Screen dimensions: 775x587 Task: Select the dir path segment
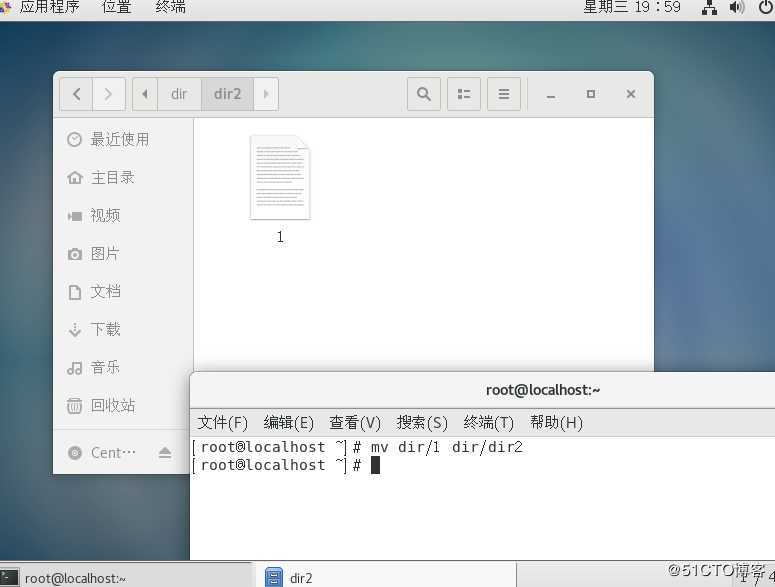click(x=179, y=94)
